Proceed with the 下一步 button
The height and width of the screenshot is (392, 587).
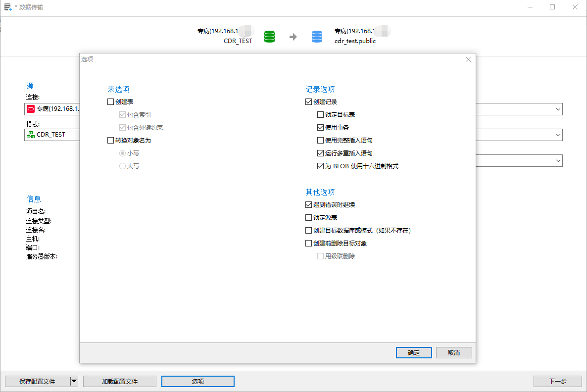pos(557,382)
